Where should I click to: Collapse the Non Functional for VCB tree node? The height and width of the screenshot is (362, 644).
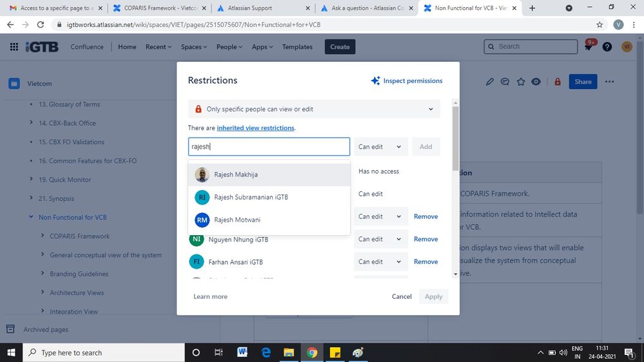point(31,216)
